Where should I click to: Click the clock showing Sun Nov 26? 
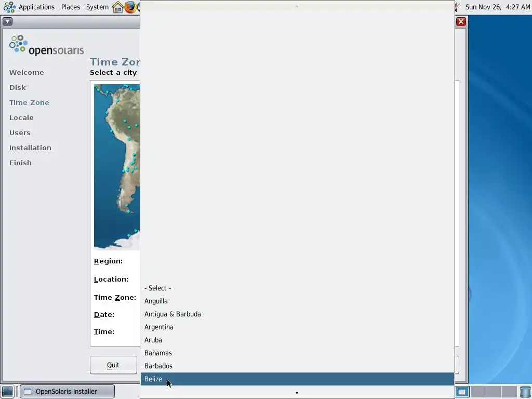tap(497, 7)
